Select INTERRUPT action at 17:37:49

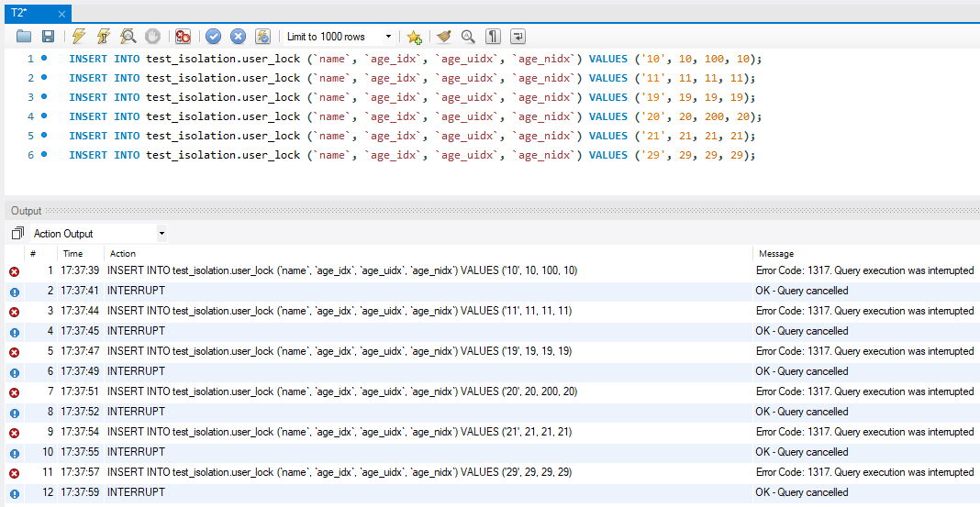(x=136, y=371)
